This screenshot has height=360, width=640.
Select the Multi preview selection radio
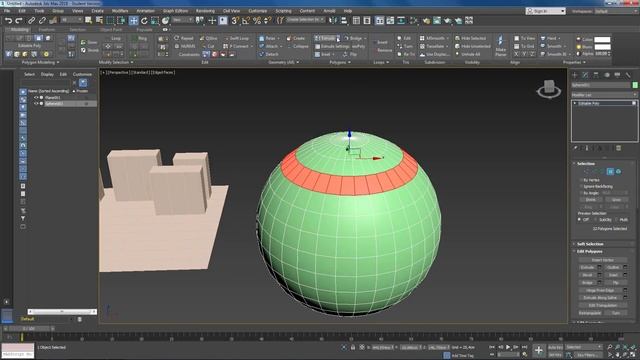pyautogui.click(x=617, y=220)
